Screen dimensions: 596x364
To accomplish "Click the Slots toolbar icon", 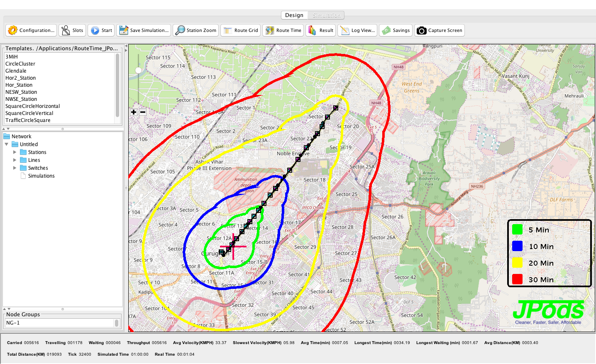I will [66, 30].
